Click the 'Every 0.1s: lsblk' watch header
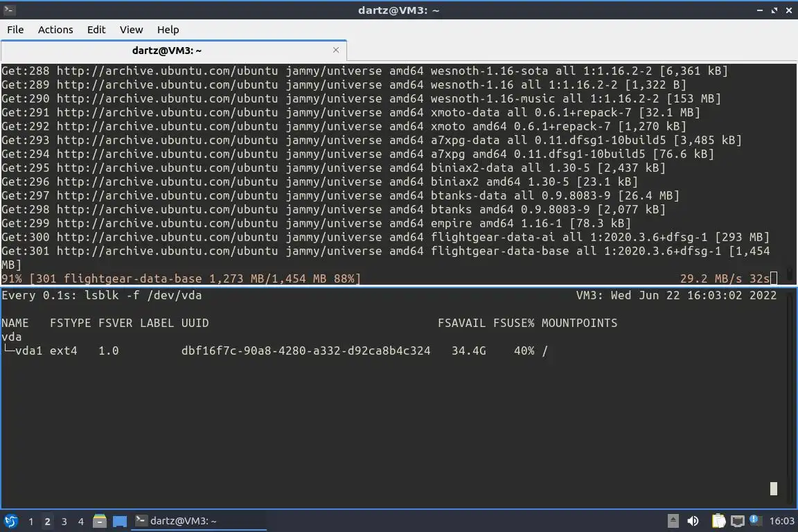The width and height of the screenshot is (798, 532). [x=102, y=295]
